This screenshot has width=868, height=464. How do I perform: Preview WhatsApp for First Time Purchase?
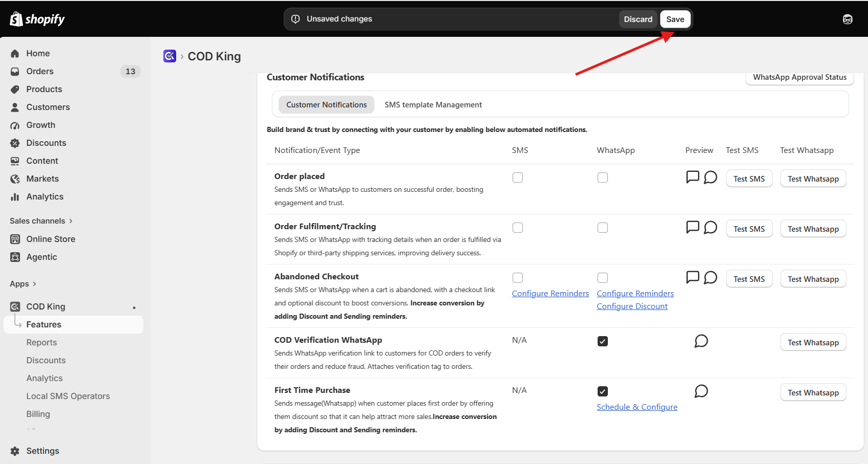point(701,391)
